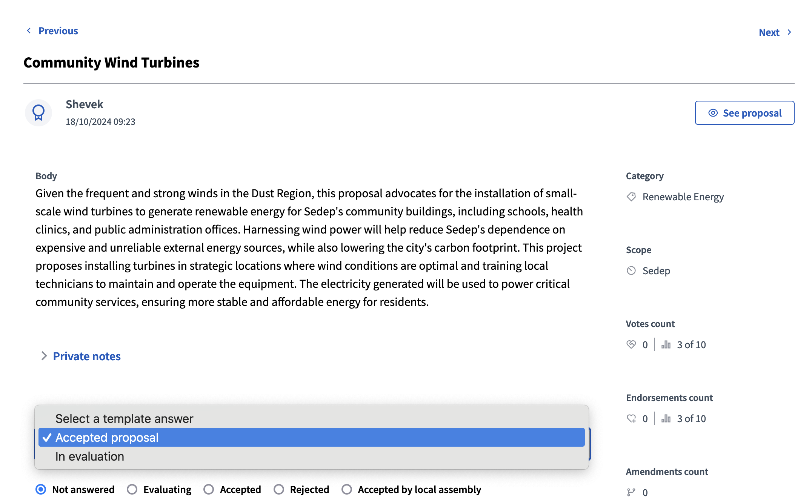812x504 pixels.
Task: Choose the Accepted proposal template option
Action: click(107, 438)
